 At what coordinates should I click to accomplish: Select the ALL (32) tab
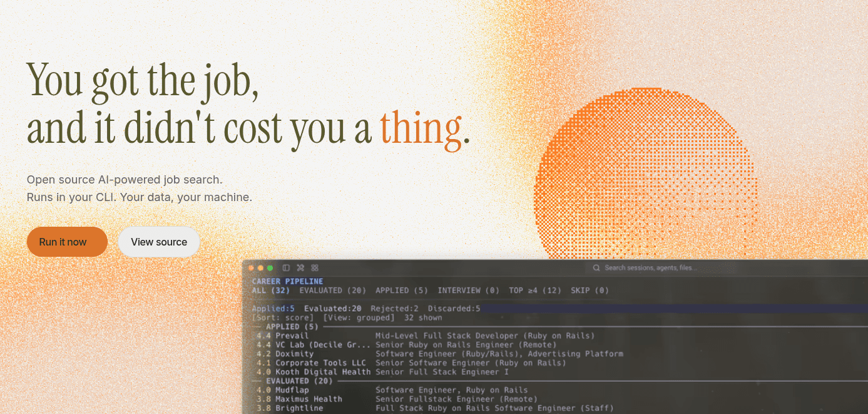[270, 290]
